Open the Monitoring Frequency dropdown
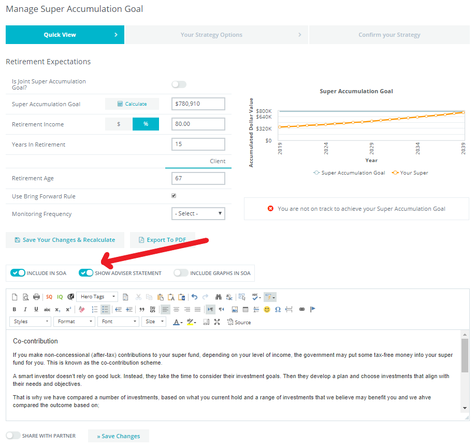 [x=198, y=213]
